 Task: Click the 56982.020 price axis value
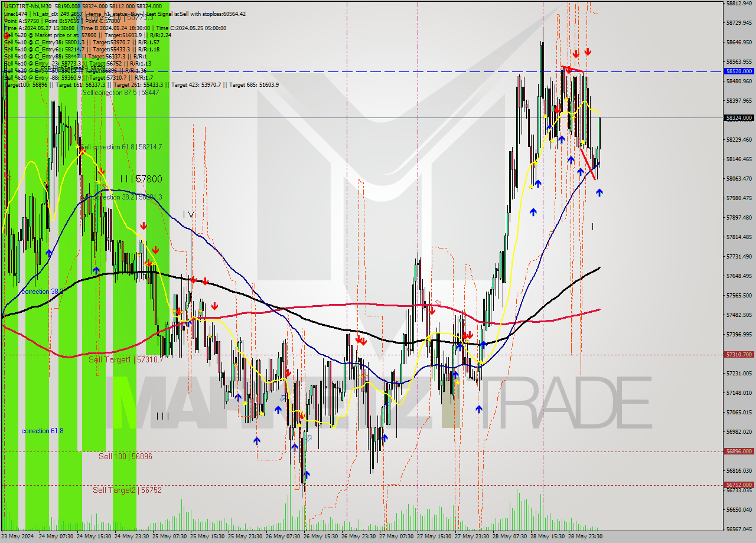pyautogui.click(x=739, y=431)
